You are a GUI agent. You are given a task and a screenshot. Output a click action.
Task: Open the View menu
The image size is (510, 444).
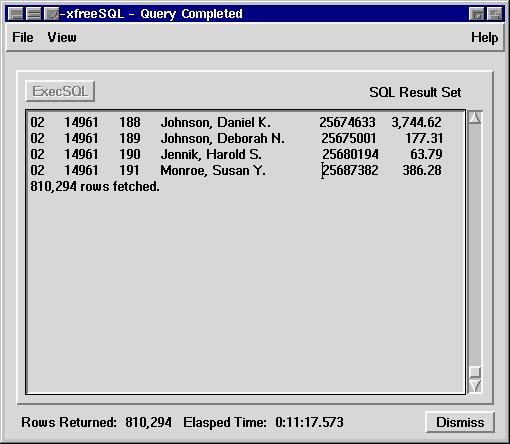62,37
